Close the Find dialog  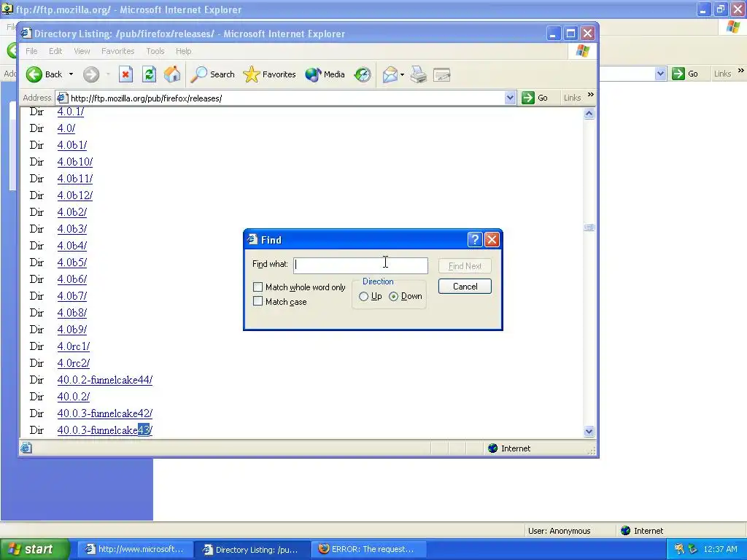492,239
